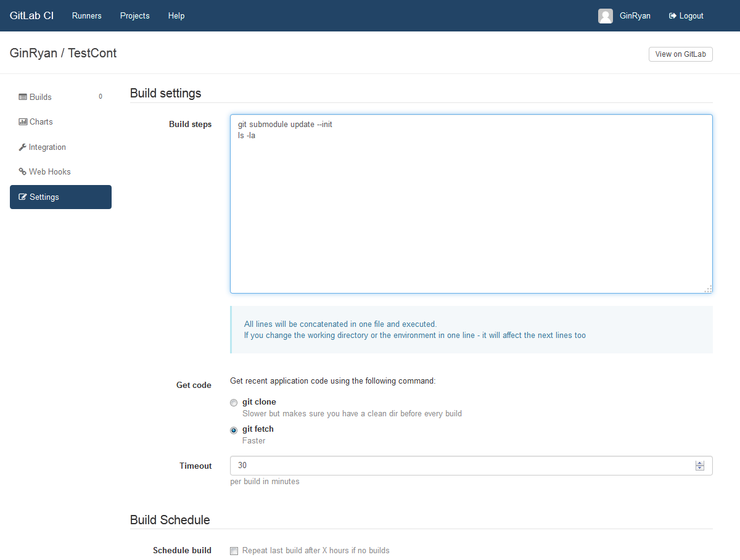
Task: Click the GinRyan user avatar
Action: coord(606,16)
